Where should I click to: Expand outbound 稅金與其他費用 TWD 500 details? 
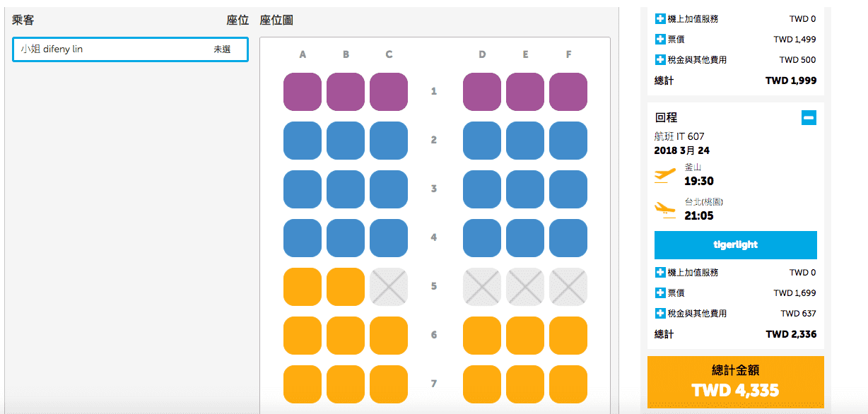pos(660,60)
